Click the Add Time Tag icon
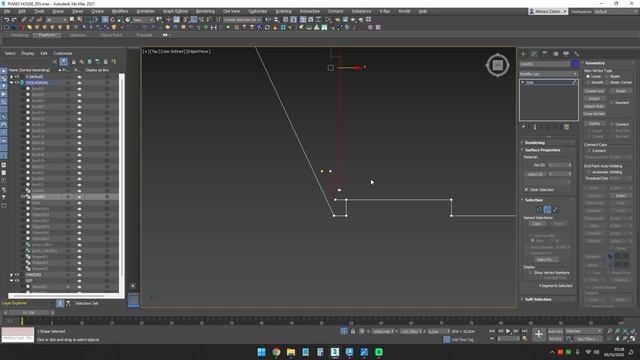 [447, 339]
